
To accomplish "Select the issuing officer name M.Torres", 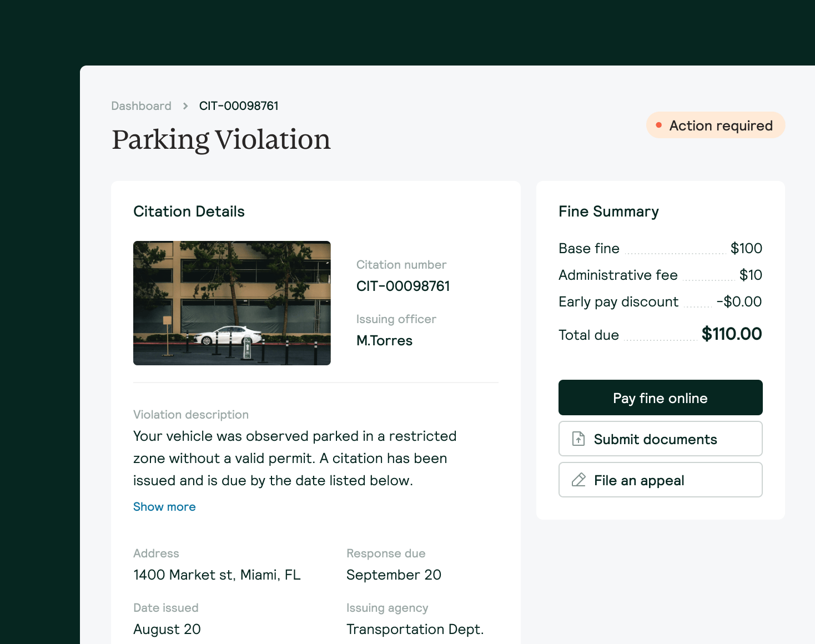I will [384, 340].
